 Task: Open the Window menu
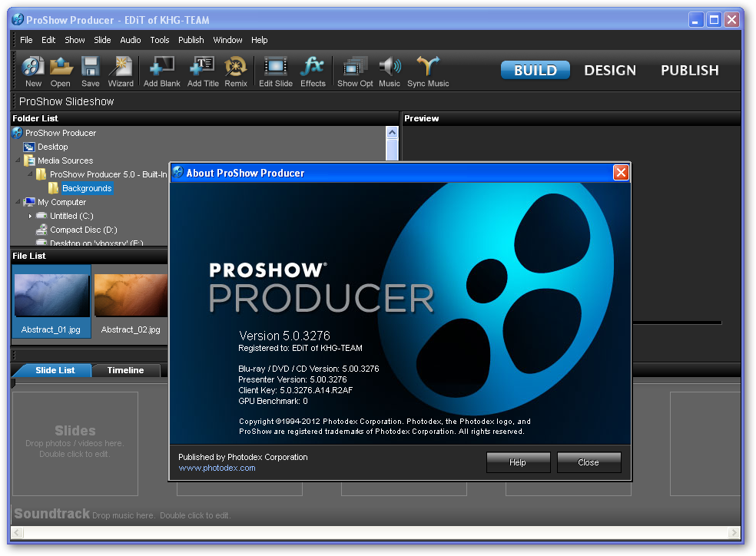pyautogui.click(x=227, y=40)
